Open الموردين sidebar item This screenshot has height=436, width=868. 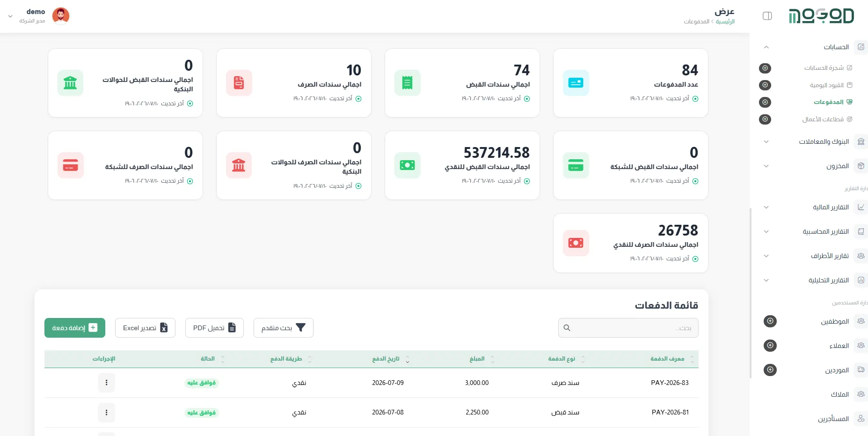point(837,370)
